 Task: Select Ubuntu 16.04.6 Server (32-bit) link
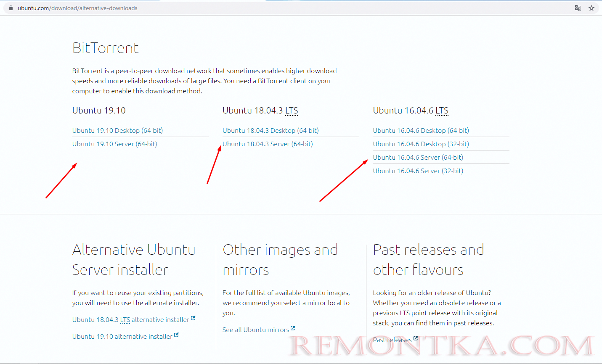[418, 171]
